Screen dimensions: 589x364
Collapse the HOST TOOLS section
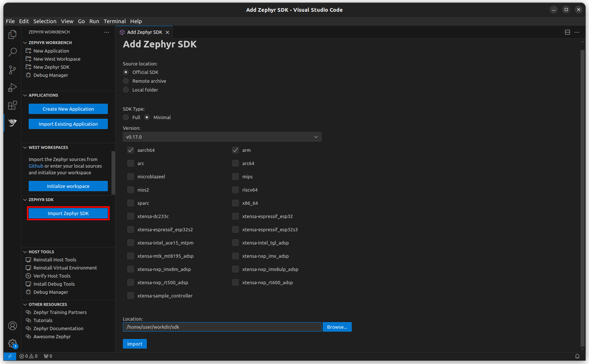[x=25, y=251]
